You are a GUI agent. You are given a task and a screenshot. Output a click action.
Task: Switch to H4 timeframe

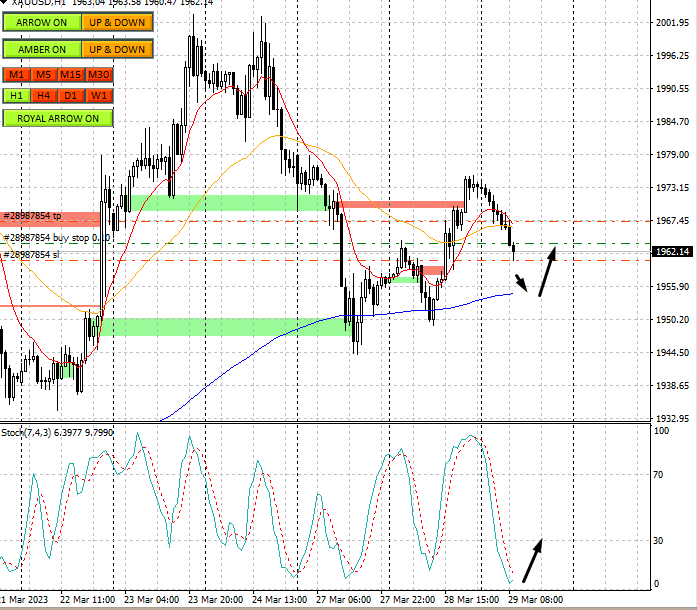point(44,96)
